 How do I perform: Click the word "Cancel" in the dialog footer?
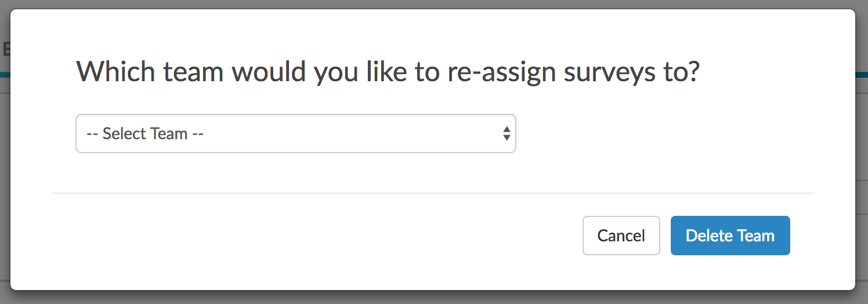pos(621,236)
